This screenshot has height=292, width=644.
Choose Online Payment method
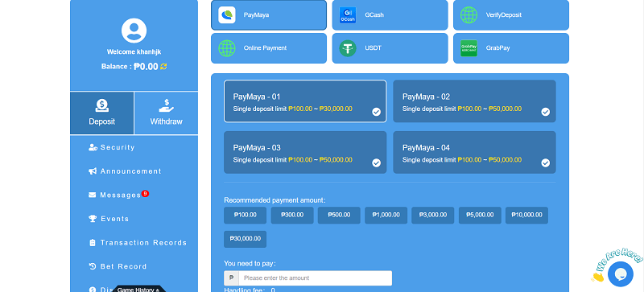(269, 48)
